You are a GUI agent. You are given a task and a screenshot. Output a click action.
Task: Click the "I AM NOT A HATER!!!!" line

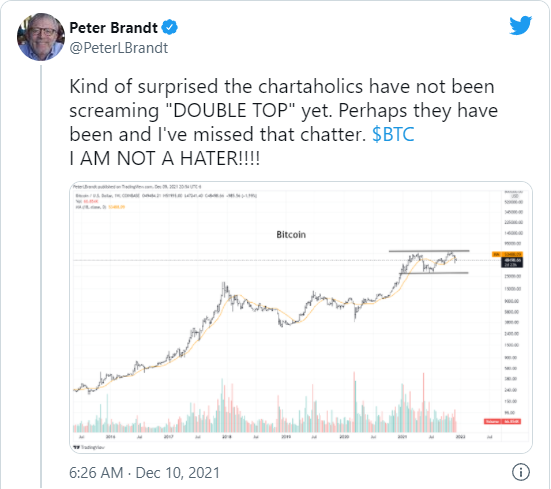[x=165, y=158]
